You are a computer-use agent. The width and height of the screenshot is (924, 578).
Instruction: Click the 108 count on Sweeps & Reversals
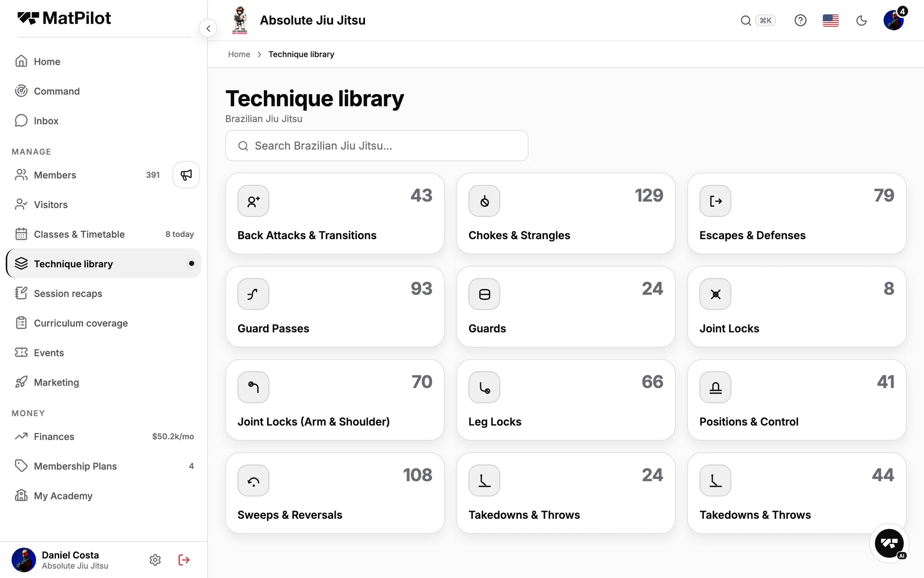(x=418, y=475)
